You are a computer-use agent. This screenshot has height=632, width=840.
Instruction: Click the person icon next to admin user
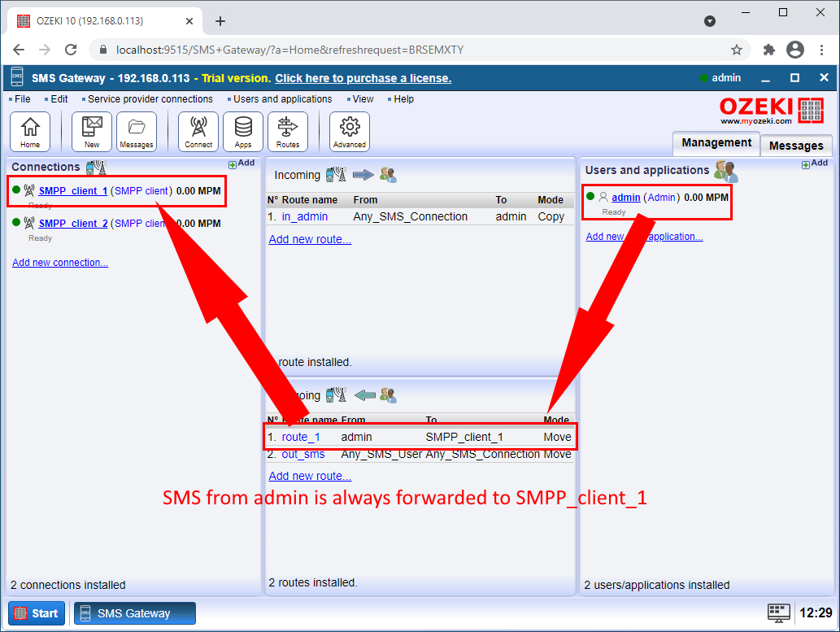tap(603, 198)
